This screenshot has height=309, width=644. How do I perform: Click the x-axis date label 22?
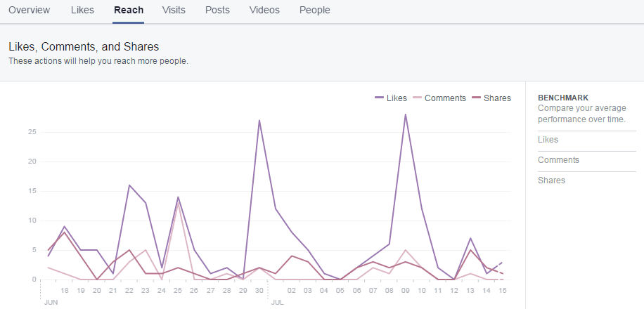[x=129, y=291]
